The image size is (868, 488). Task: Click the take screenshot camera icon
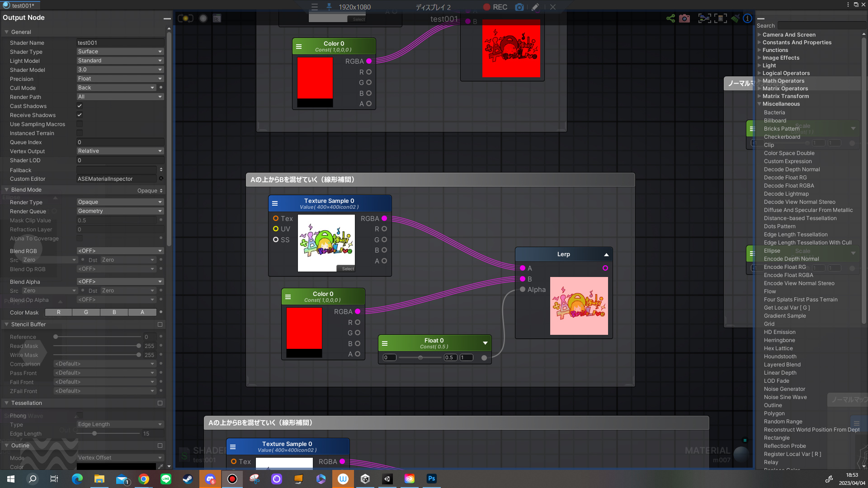click(x=684, y=19)
